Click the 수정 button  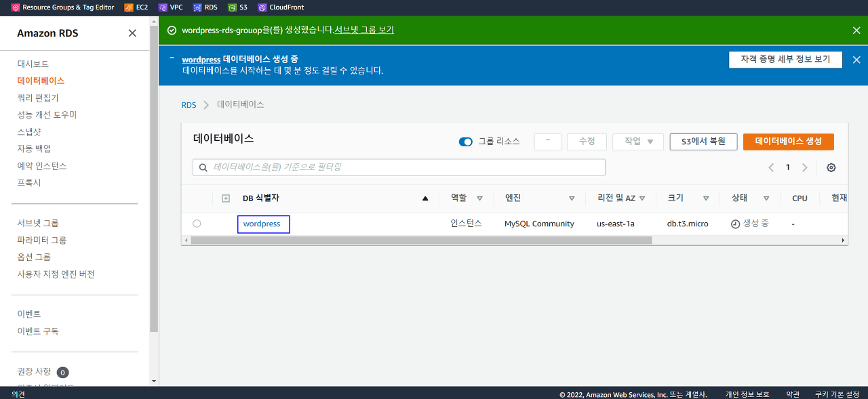pos(587,142)
